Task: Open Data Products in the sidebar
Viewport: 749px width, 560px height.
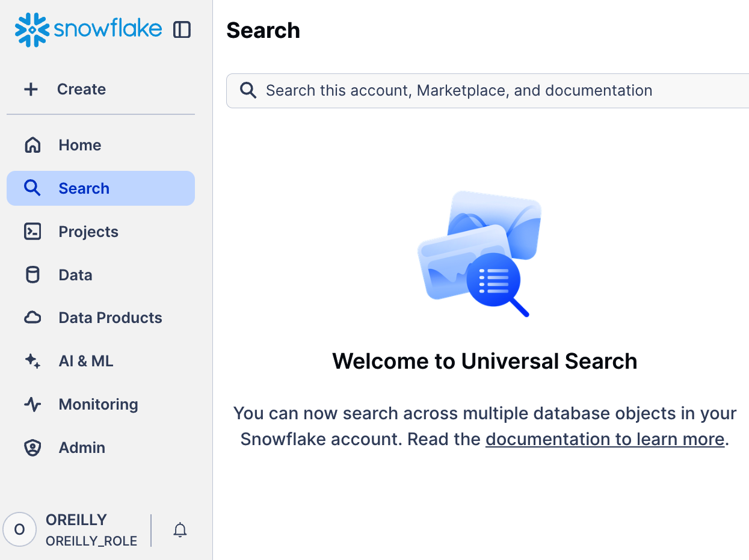Action: [100, 318]
